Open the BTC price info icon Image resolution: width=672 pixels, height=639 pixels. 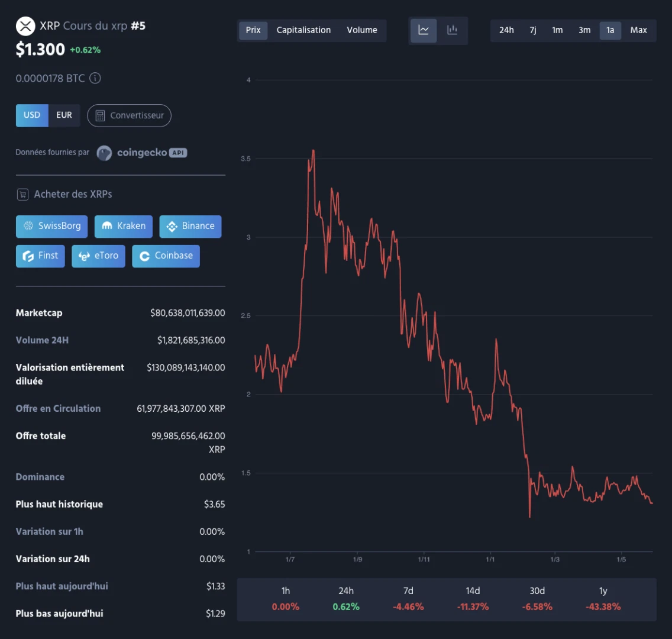pyautogui.click(x=95, y=79)
